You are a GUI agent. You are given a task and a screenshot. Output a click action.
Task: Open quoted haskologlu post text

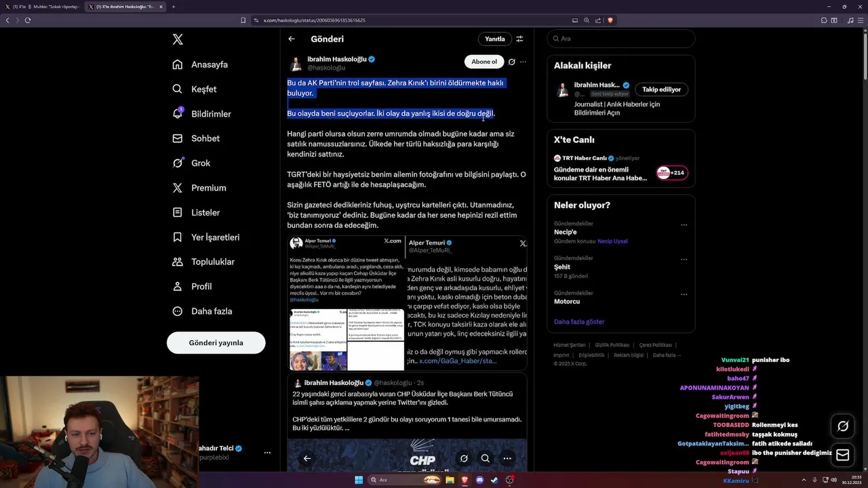(x=407, y=411)
